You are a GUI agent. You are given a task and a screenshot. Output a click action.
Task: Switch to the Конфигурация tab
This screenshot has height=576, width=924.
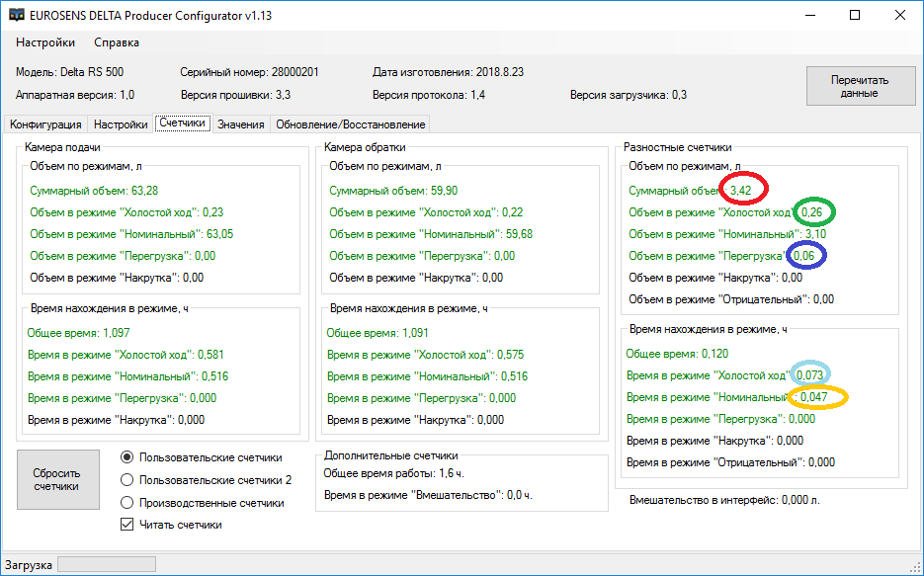coord(44,124)
